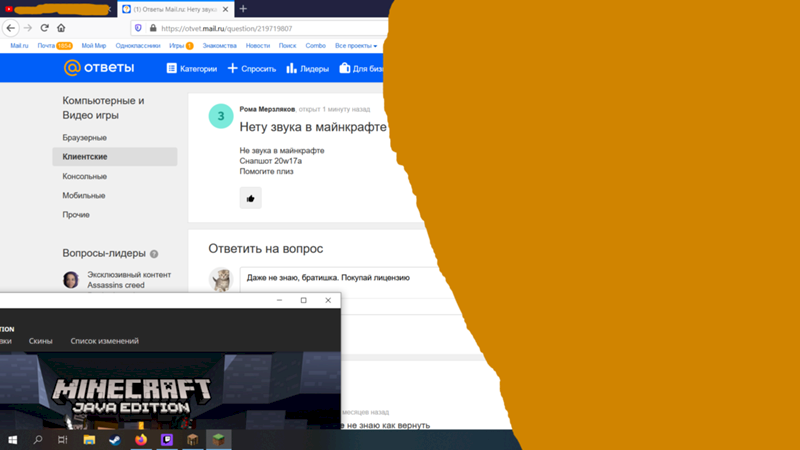
Task: Click the Windows Start button
Action: (x=12, y=440)
